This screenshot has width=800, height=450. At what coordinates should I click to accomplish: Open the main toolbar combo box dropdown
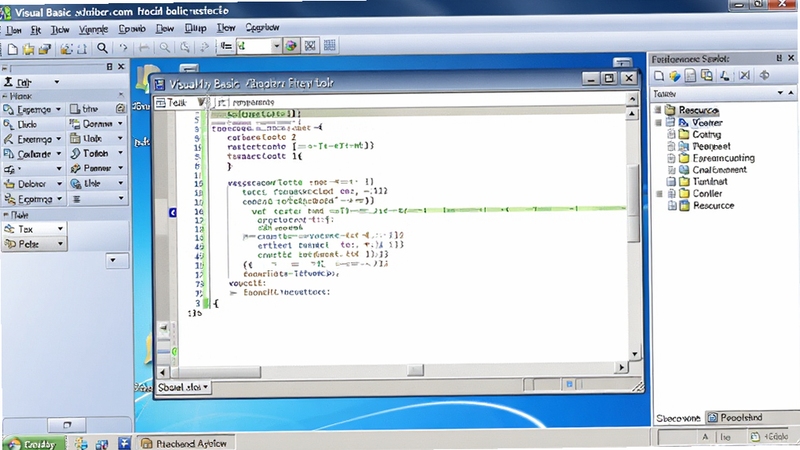[x=276, y=46]
